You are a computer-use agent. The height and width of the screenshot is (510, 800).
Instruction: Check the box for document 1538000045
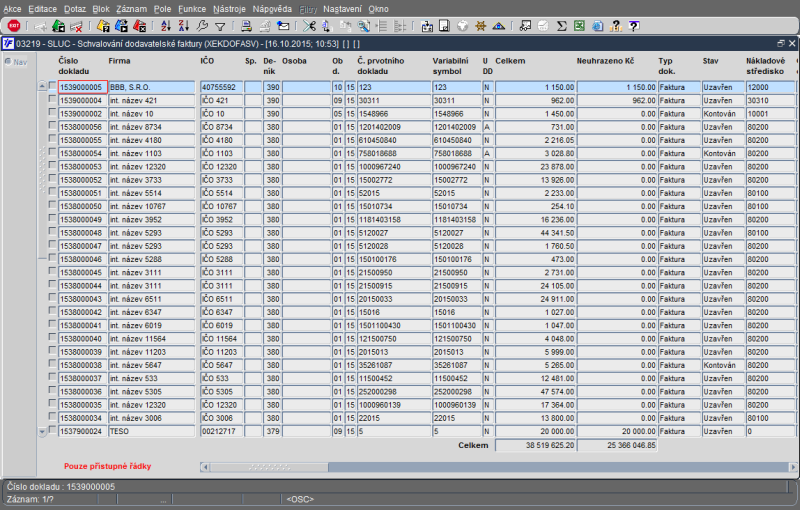(x=53, y=271)
